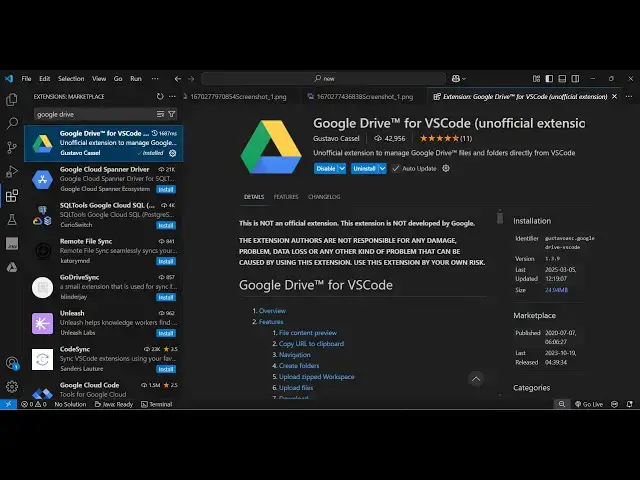Viewport: 640px width, 480px height.
Task: Open Accounts menu in activity bar
Action: (x=12, y=363)
